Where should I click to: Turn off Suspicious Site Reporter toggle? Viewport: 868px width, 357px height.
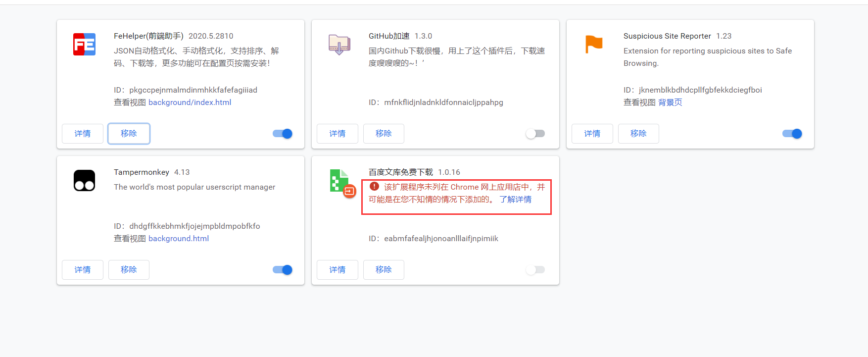click(792, 134)
